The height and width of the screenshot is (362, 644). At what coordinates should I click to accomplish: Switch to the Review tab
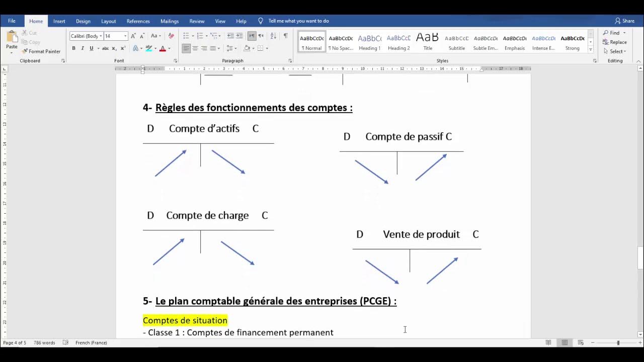[197, 21]
